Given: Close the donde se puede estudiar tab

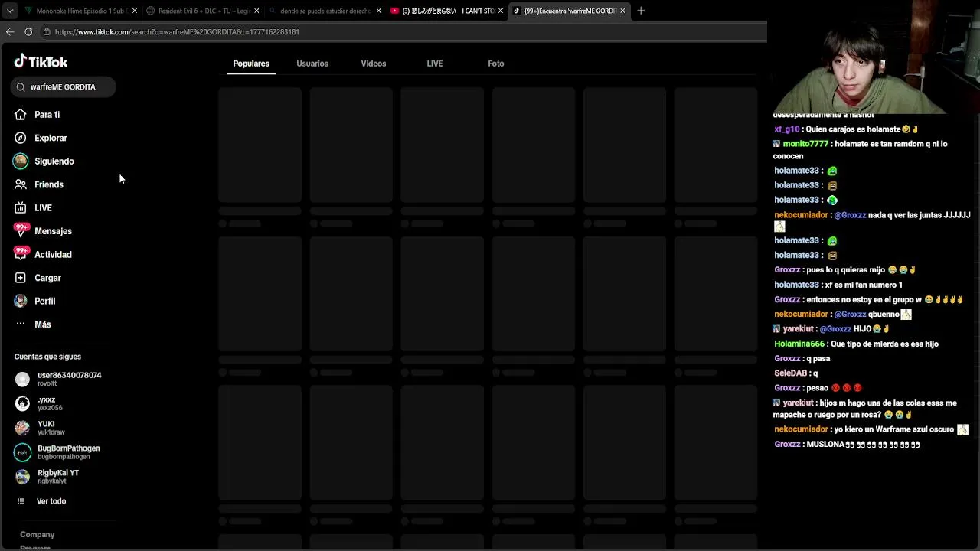Looking at the screenshot, I should click(x=378, y=11).
